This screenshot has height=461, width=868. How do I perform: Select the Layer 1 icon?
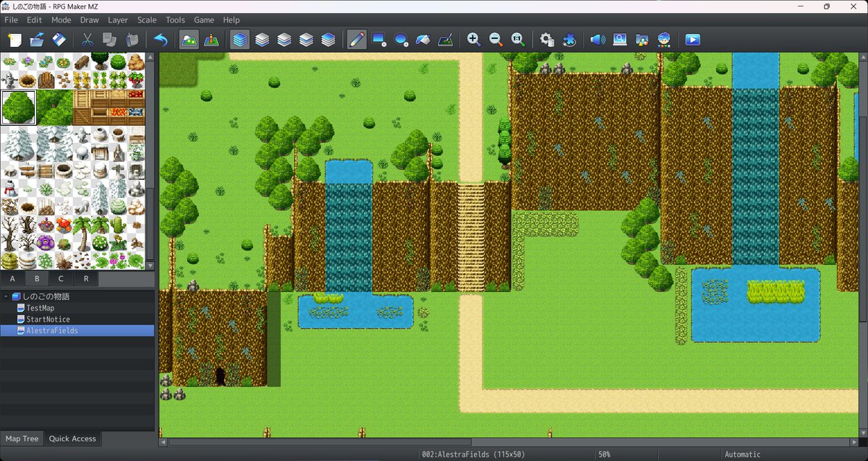262,40
